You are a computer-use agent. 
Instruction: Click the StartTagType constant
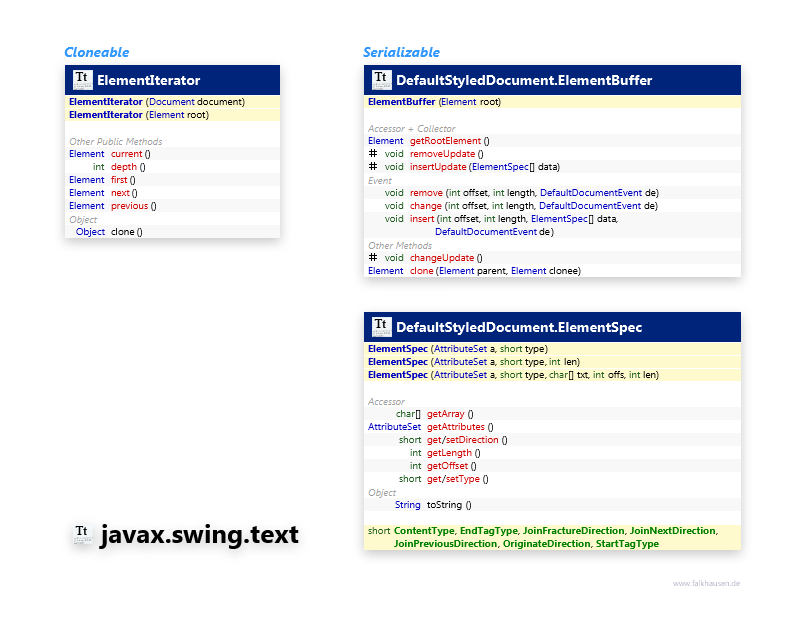(x=627, y=544)
